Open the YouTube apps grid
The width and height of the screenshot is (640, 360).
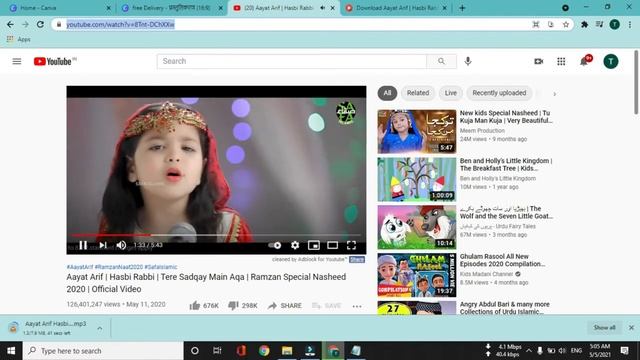(x=561, y=61)
